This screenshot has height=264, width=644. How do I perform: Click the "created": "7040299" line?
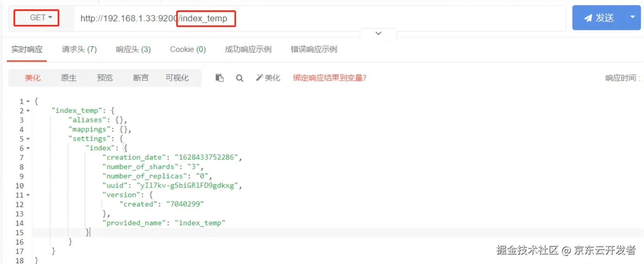[161, 204]
